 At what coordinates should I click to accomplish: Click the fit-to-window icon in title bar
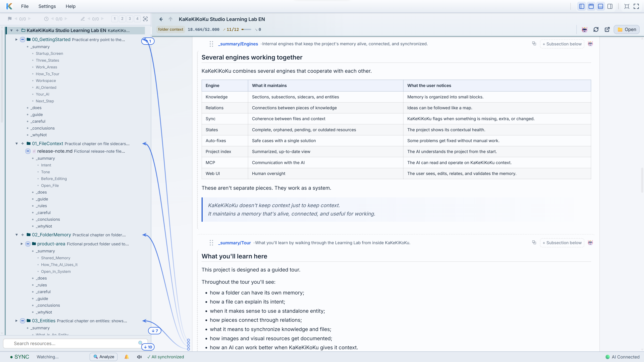click(x=627, y=6)
